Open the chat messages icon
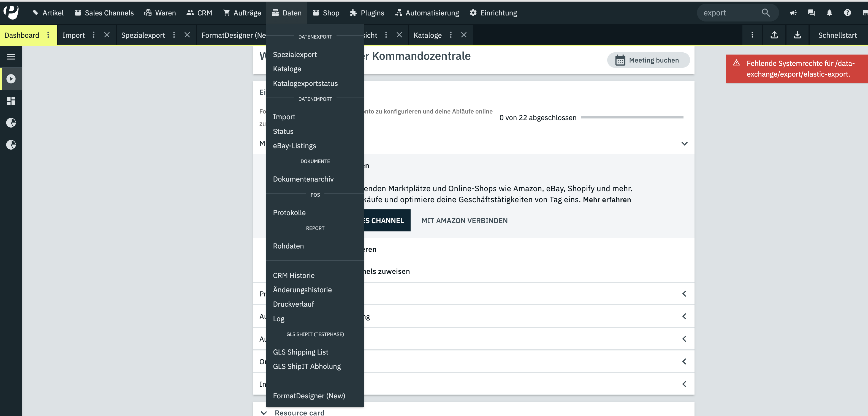 pyautogui.click(x=811, y=13)
